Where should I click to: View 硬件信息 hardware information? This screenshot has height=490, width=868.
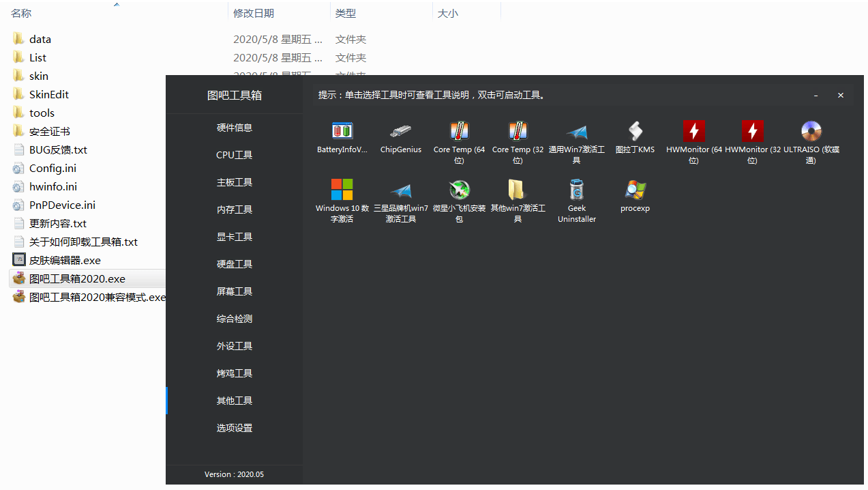tap(234, 127)
